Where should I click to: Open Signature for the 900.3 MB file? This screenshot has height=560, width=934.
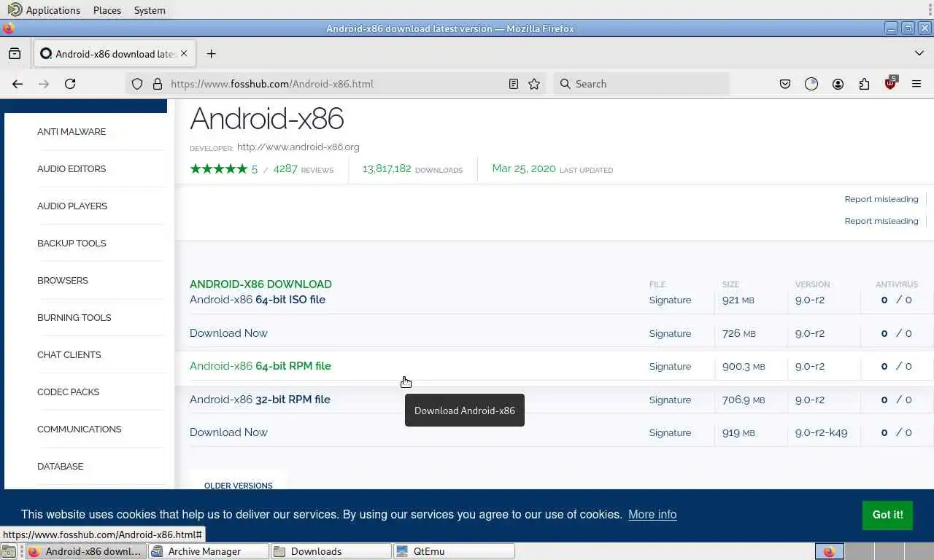pyautogui.click(x=670, y=366)
